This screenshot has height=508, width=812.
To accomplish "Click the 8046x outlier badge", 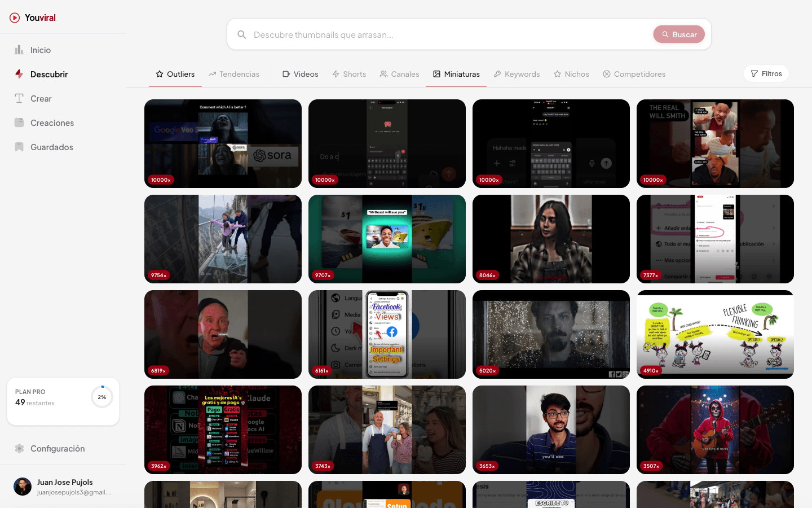I will coord(487,275).
